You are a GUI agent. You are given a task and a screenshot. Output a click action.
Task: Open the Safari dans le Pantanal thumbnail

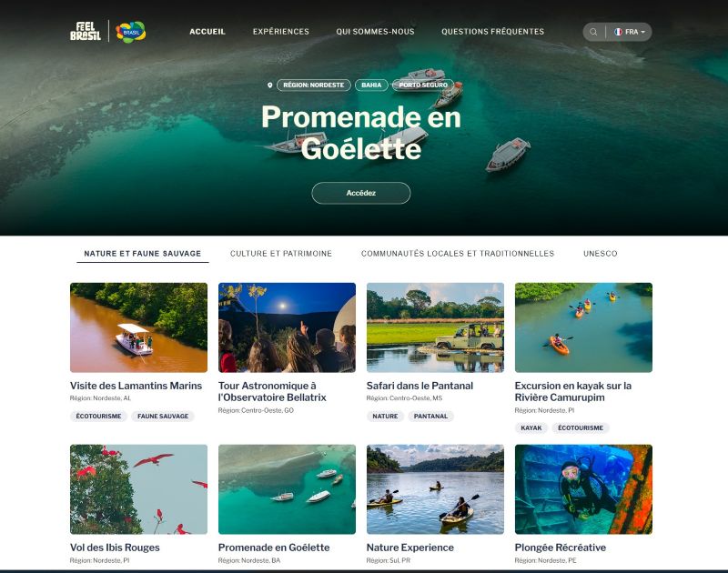pos(435,327)
